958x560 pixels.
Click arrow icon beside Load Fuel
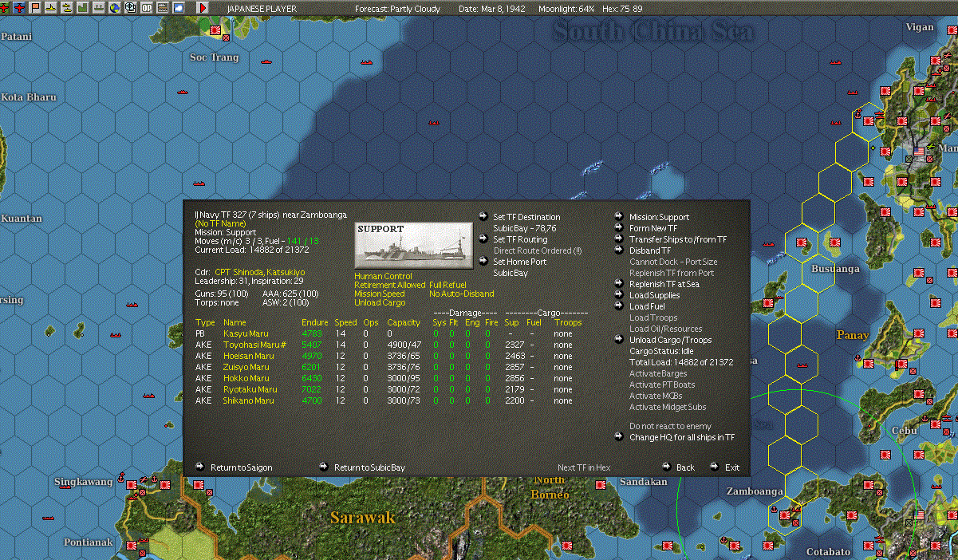coord(620,306)
